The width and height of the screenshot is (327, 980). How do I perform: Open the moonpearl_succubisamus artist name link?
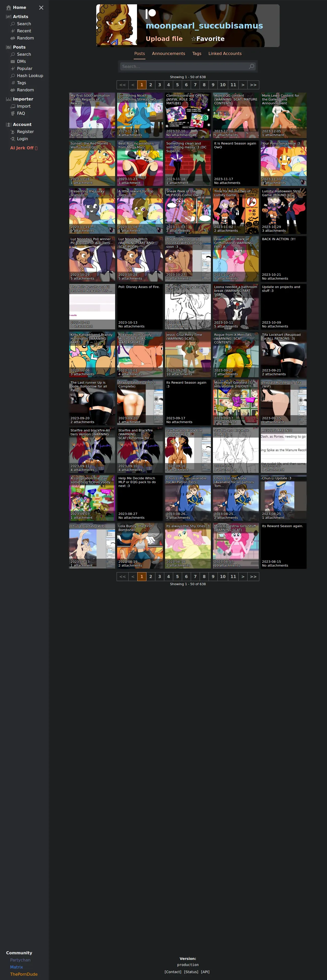[205, 26]
